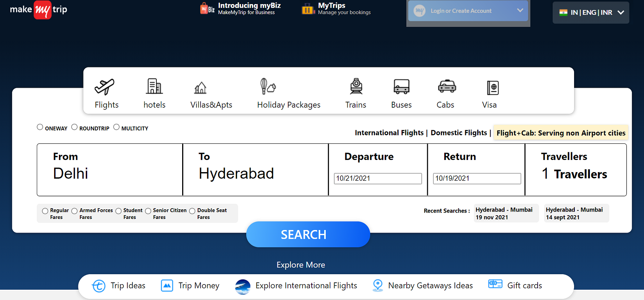Screen dimensions: 644x300
Task: Choose Regular Fares radio button
Action: point(45,211)
